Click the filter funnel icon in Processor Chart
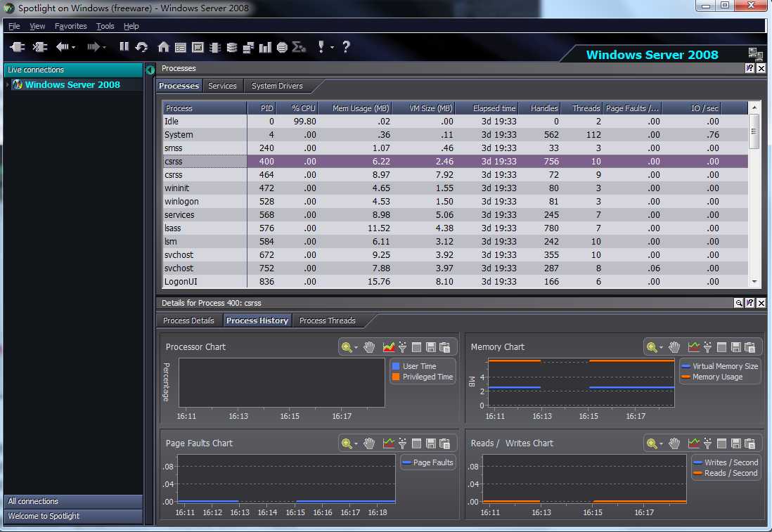Screen dimensions: 772x532 [403, 347]
